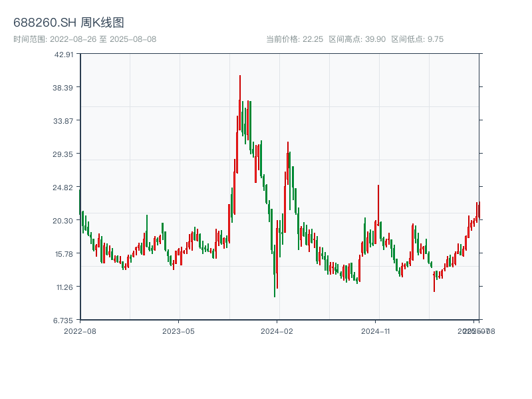Click x-axis label 2023-05
The height and width of the screenshot is (399, 532).
178,331
